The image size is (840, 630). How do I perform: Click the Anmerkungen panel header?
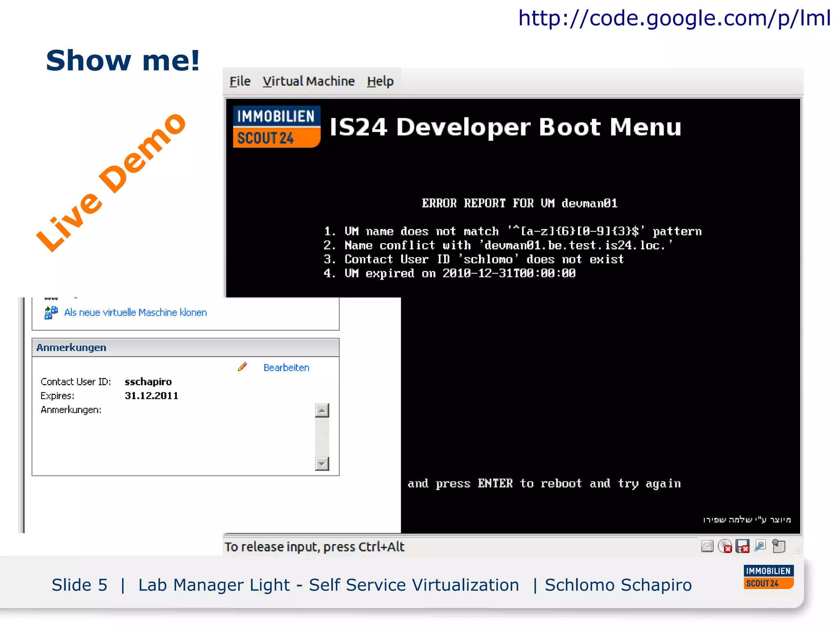(185, 347)
